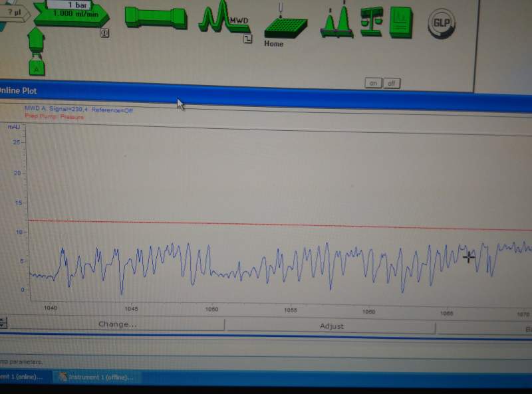Click the two-peak integration icon
The height and width of the screenshot is (394, 532).
336,21
